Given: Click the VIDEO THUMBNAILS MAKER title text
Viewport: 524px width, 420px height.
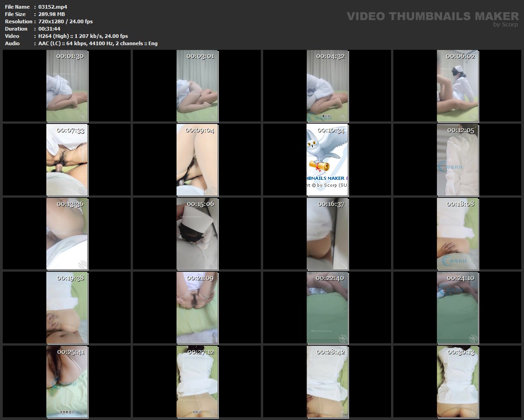Looking at the screenshot, I should coord(433,16).
